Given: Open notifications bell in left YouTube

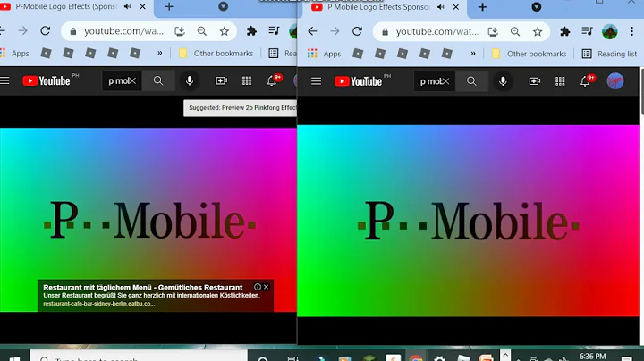Looking at the screenshot, I should pyautogui.click(x=272, y=80).
